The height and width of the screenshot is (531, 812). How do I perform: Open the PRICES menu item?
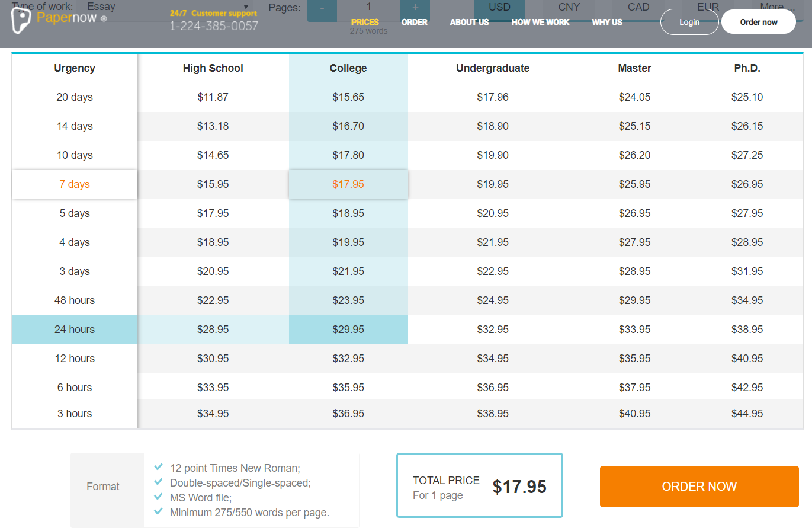point(365,22)
